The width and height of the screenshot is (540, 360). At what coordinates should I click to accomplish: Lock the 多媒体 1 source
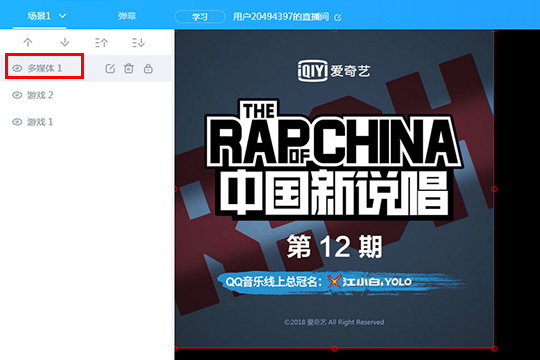[148, 68]
